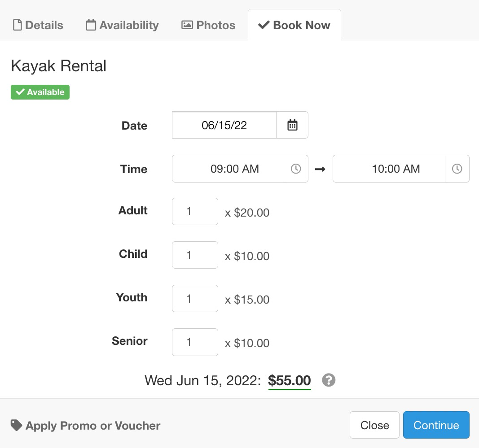The image size is (479, 448).
Task: Click the promo tag icon
Action: tap(16, 425)
